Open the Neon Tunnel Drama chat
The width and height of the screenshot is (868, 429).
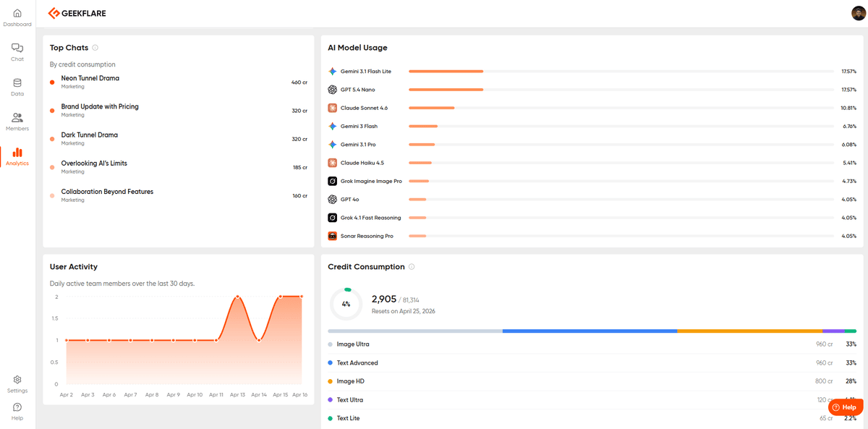(90, 78)
